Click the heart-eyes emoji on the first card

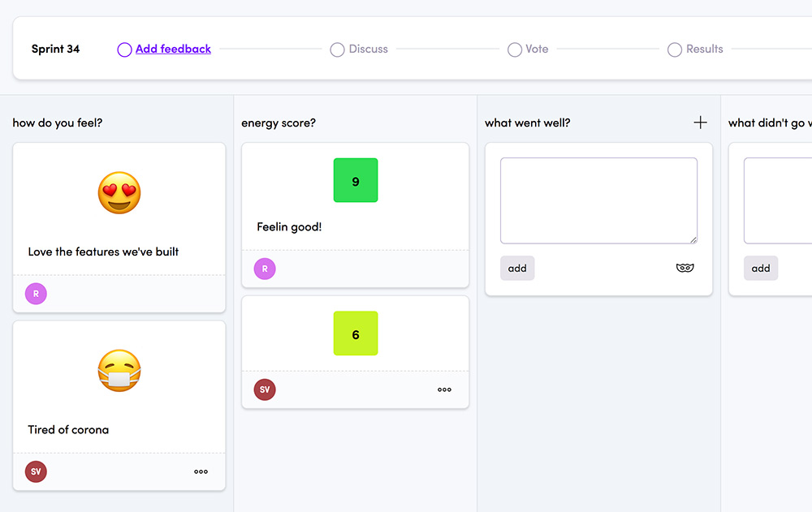point(119,192)
